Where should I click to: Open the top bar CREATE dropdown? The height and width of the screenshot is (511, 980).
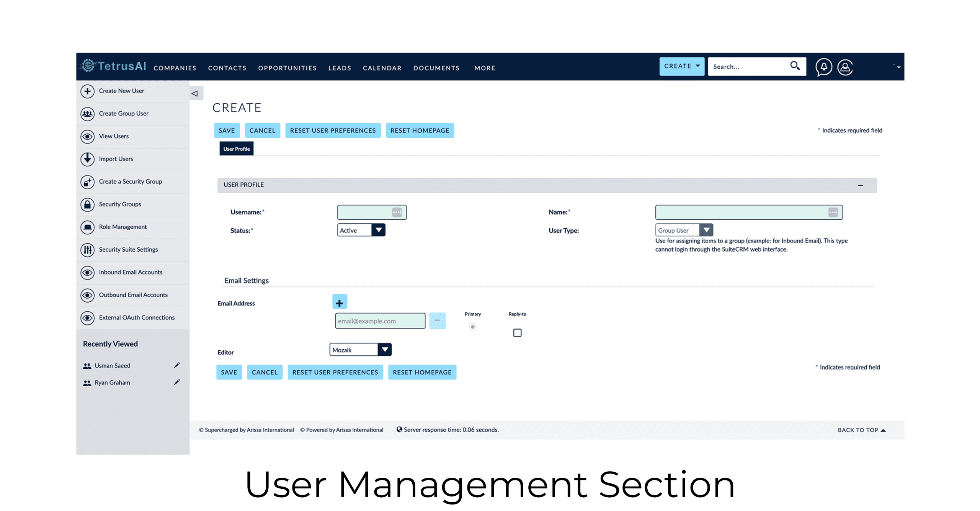tap(681, 66)
